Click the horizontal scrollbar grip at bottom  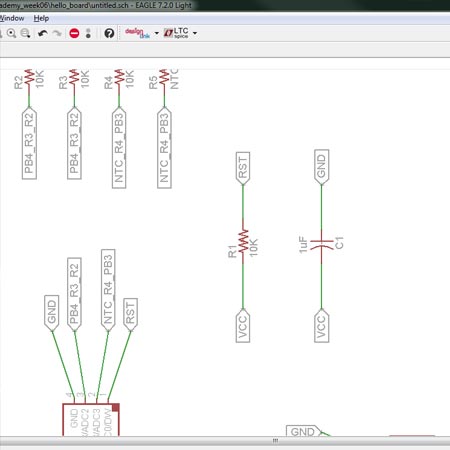coord(275,441)
